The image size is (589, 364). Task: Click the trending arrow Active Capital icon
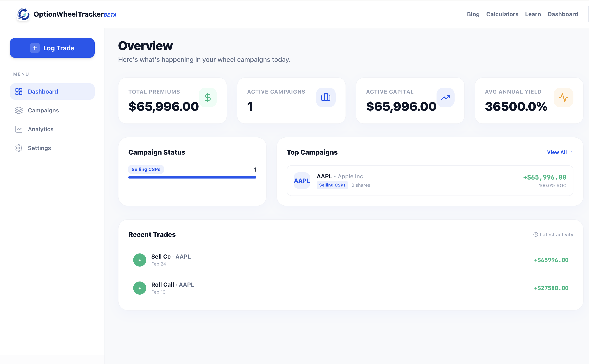point(445,97)
